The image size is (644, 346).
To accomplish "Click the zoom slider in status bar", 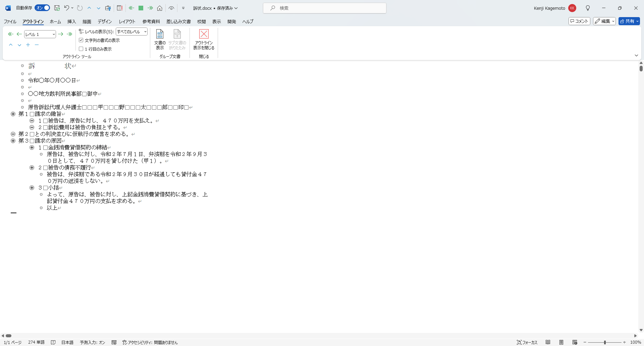I will [x=604, y=342].
